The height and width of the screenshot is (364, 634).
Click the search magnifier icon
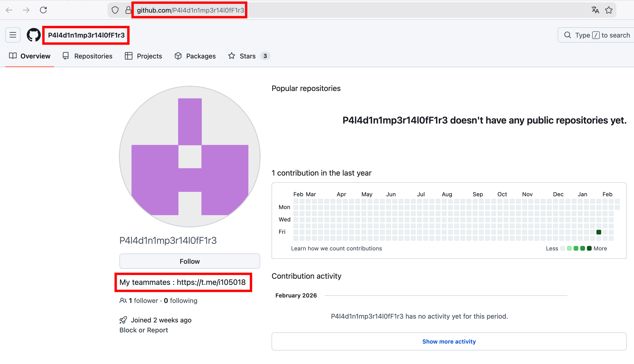(567, 35)
